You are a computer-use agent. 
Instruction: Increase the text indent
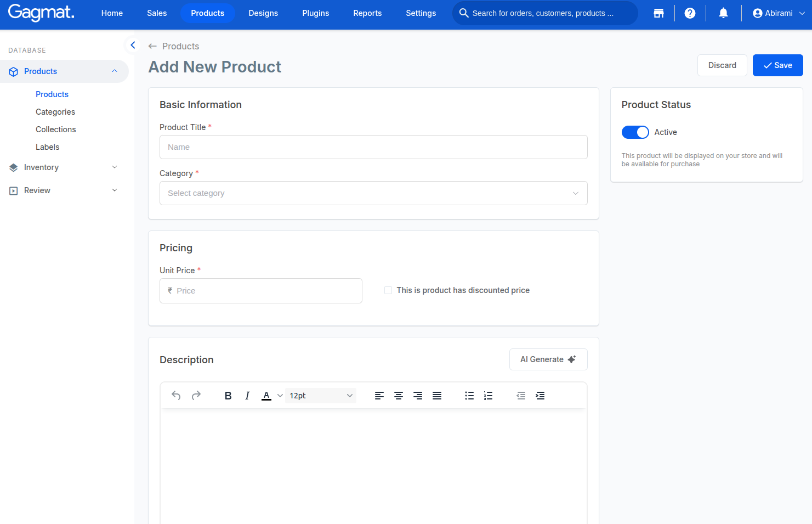540,396
